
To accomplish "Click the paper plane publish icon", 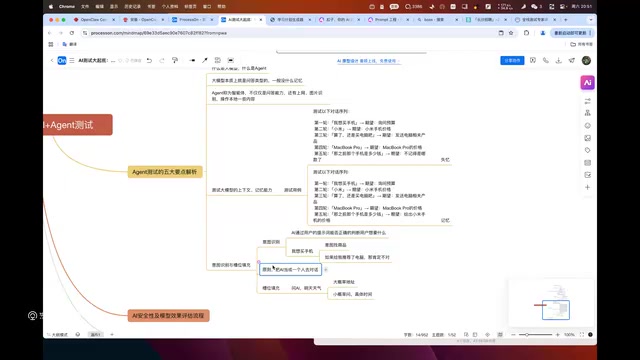I will pos(571,60).
